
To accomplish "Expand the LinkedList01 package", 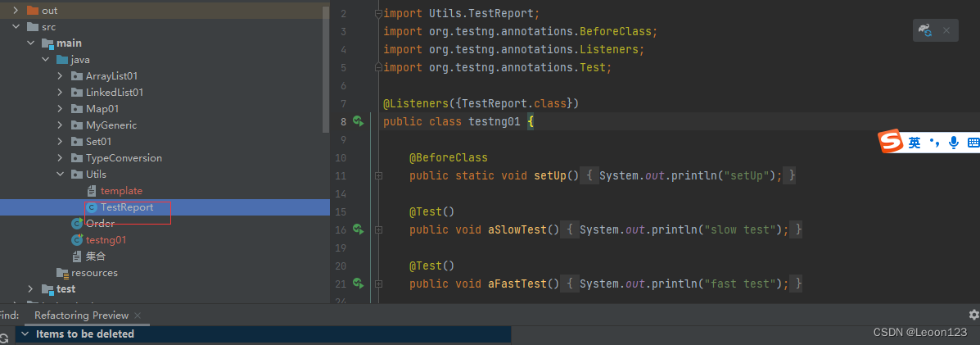I will coord(60,92).
